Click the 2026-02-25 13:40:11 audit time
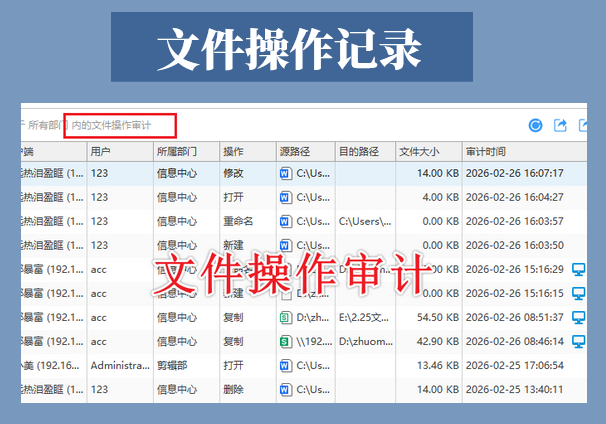Image resolution: width=606 pixels, height=424 pixels. (514, 389)
